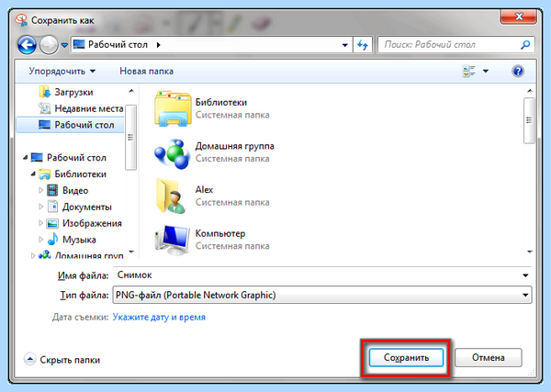Click the magnifier search icon

point(525,45)
